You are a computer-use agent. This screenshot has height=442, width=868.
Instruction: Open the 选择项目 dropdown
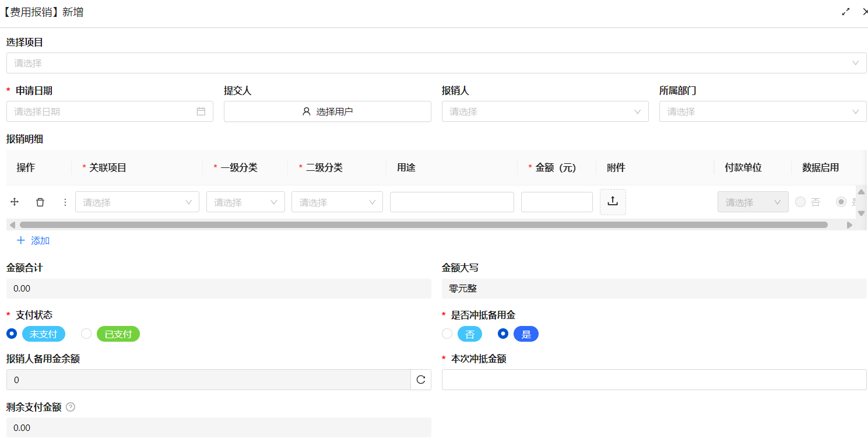coord(437,63)
